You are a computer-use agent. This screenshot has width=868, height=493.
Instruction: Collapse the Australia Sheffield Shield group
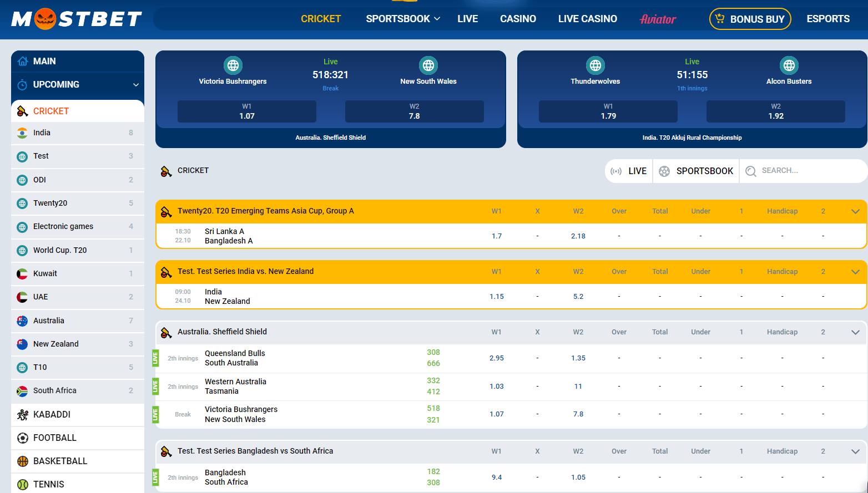pyautogui.click(x=855, y=332)
